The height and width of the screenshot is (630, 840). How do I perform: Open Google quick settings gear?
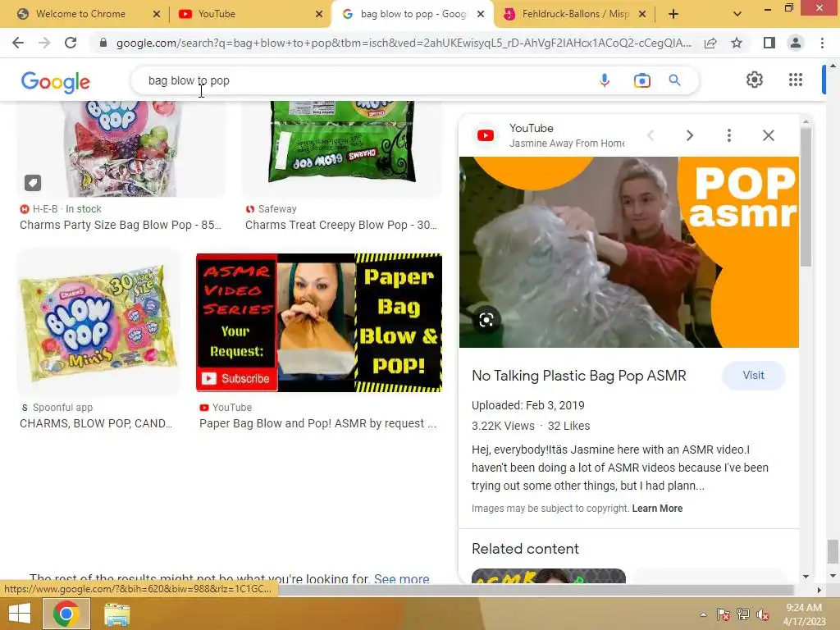[x=755, y=80]
